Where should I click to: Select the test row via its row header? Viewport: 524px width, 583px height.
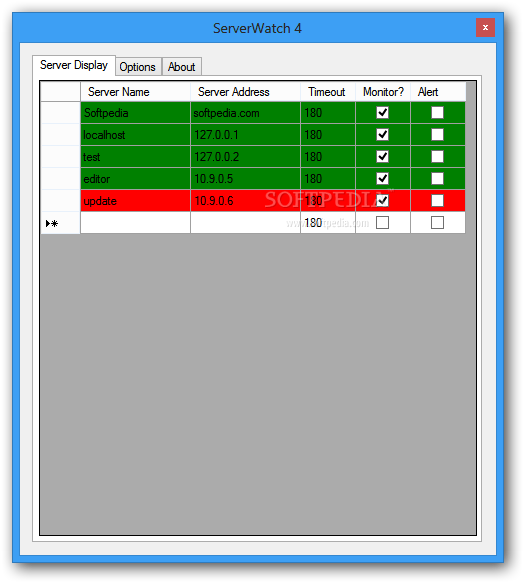pos(60,157)
